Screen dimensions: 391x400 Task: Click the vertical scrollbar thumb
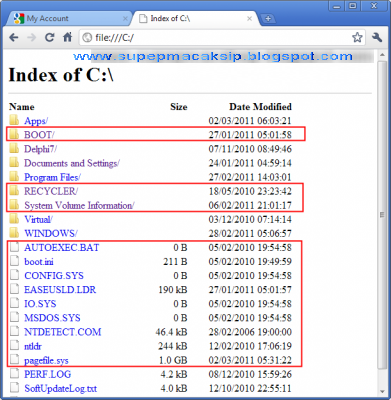point(382,215)
